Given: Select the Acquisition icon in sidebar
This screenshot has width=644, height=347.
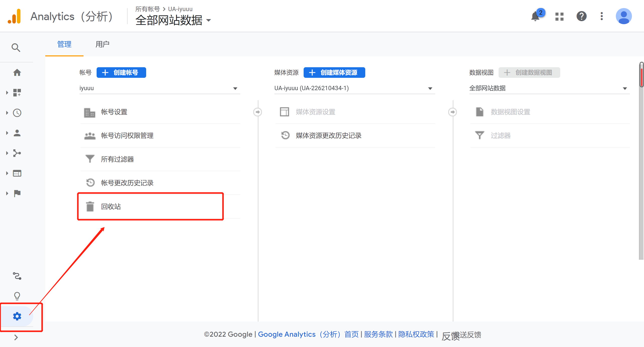Looking at the screenshot, I should [17, 153].
